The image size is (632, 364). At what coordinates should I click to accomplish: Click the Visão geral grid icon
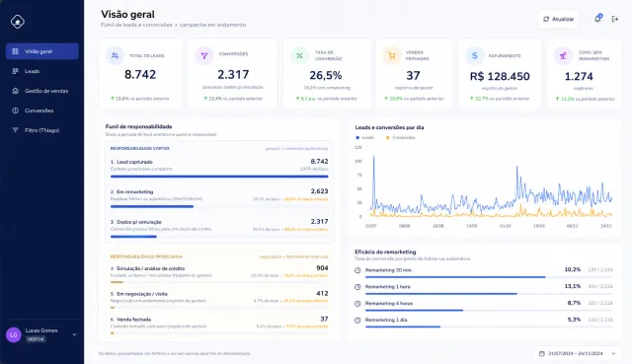tap(16, 51)
